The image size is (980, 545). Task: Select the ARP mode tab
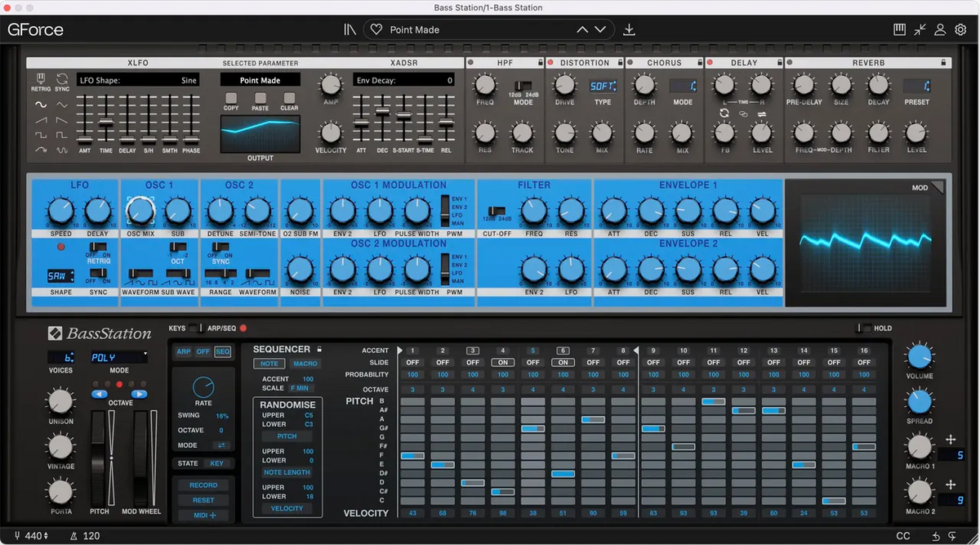(183, 351)
